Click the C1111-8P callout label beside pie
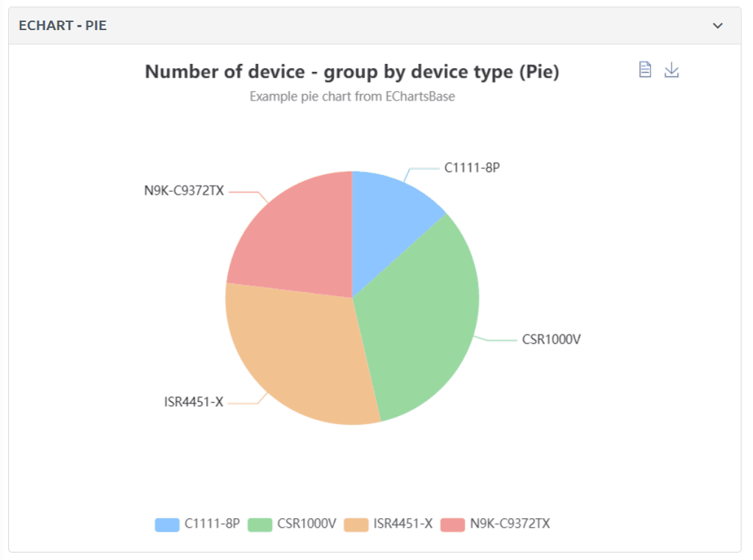Screen dimensions: 753x560 [472, 168]
